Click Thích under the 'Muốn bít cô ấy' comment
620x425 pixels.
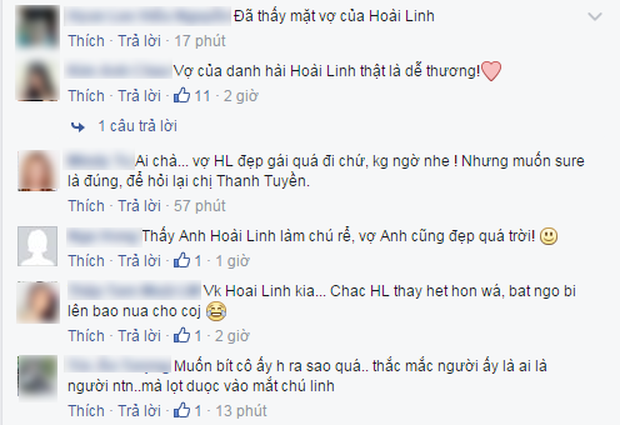(x=86, y=410)
